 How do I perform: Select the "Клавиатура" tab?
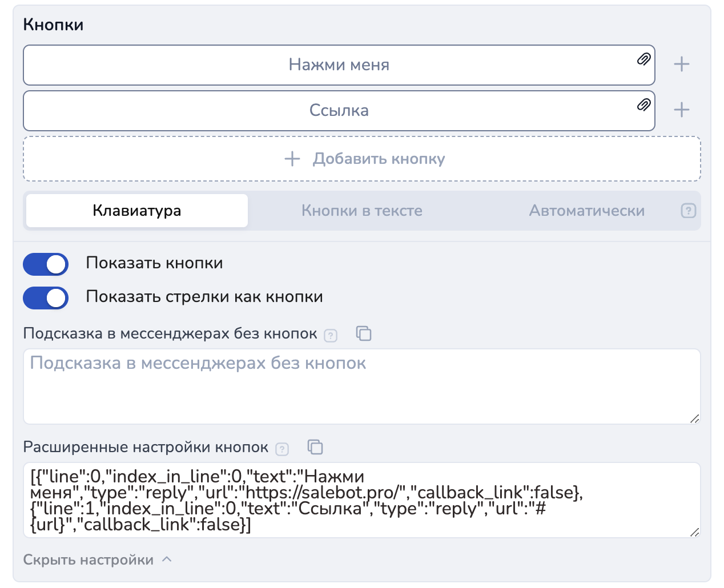pyautogui.click(x=137, y=211)
